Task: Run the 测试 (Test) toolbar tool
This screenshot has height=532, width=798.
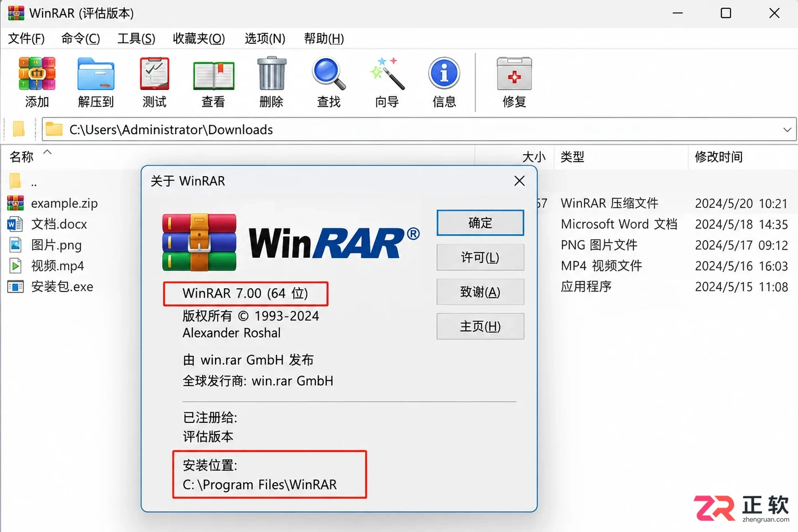Action: (x=155, y=74)
